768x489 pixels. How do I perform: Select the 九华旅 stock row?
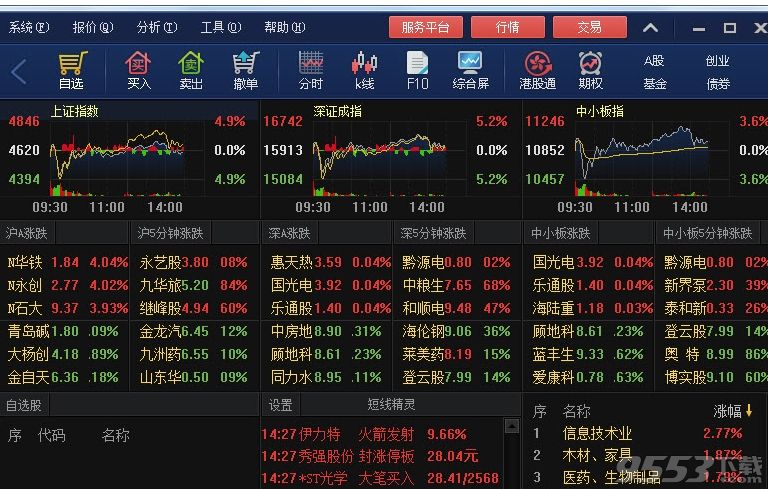pyautogui.click(x=193, y=286)
